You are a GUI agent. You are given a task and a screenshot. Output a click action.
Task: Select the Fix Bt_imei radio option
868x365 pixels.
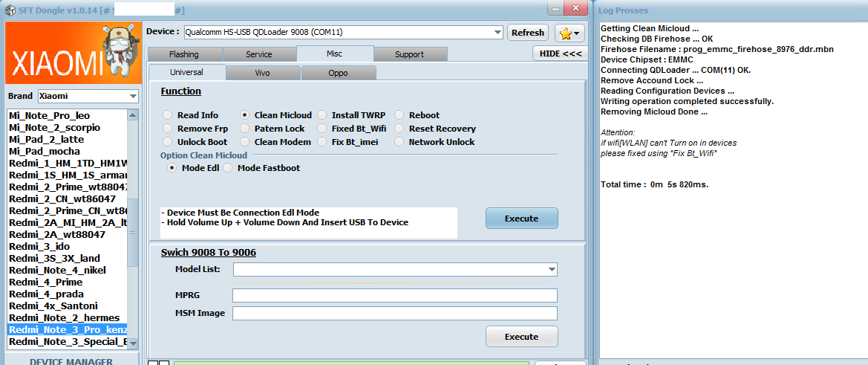322,142
